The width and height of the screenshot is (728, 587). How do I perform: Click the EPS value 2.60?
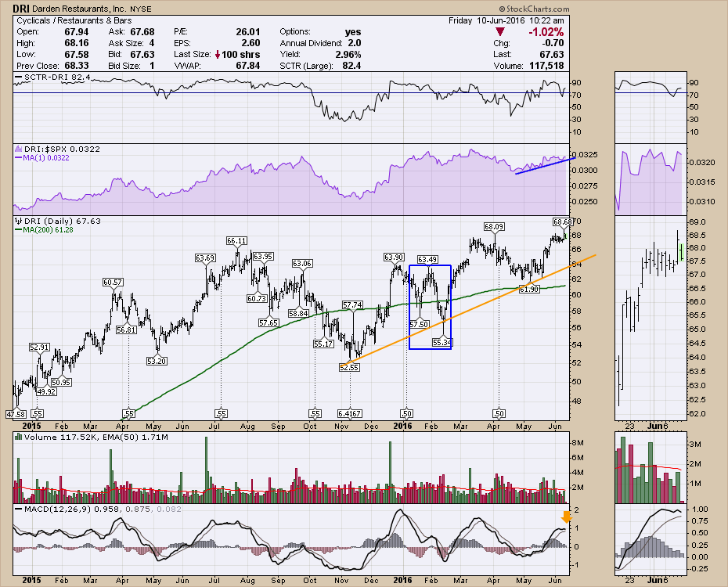click(x=250, y=43)
